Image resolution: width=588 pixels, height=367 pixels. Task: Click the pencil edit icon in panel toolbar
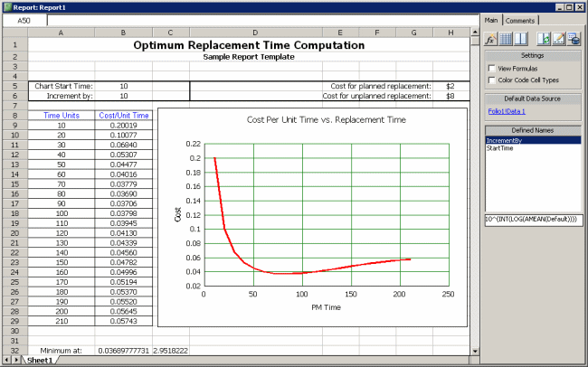click(x=559, y=39)
